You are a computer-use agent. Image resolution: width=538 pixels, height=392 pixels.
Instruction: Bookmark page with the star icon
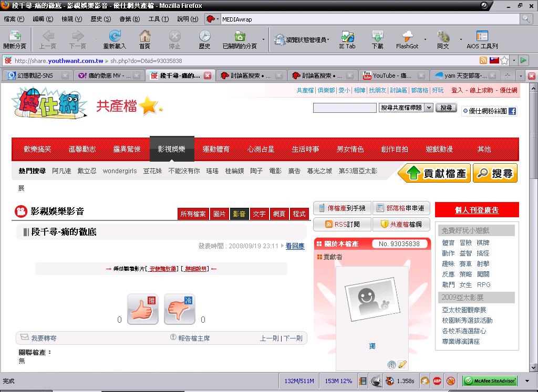pos(504,60)
